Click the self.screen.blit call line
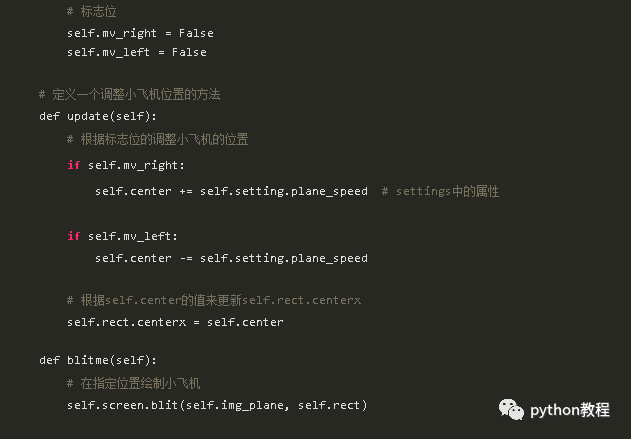Viewport: 631px width, 439px height. coord(217,405)
